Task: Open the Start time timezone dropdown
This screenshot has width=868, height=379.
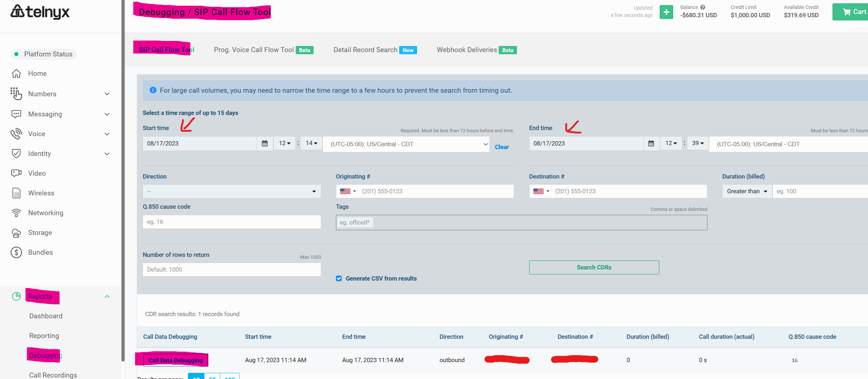Action: [406, 144]
